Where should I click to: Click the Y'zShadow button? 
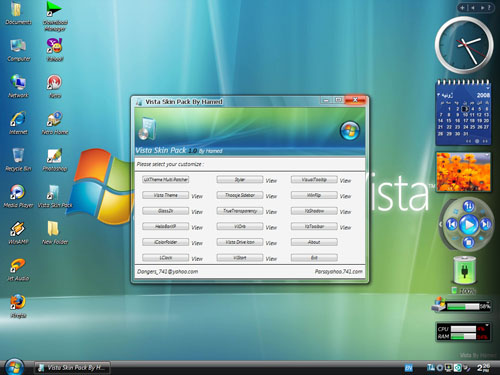point(314,211)
